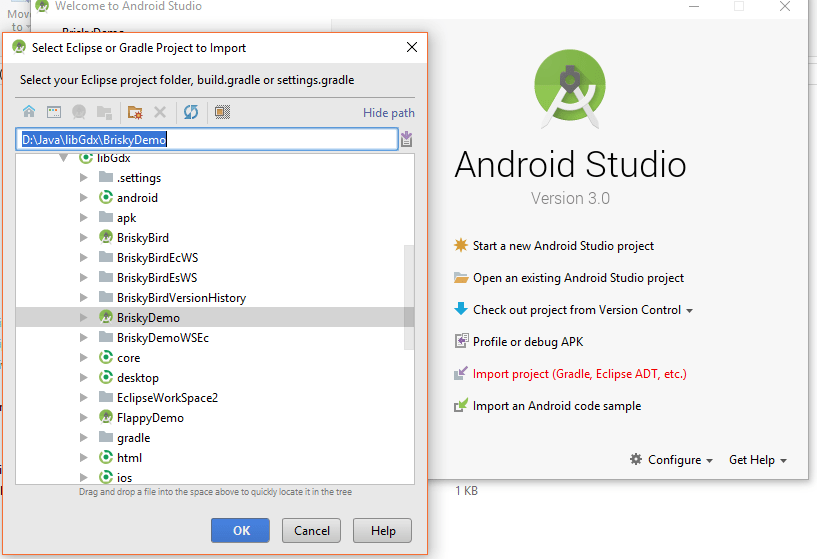Click the core module icon in tree
817x559 pixels.
(x=106, y=357)
